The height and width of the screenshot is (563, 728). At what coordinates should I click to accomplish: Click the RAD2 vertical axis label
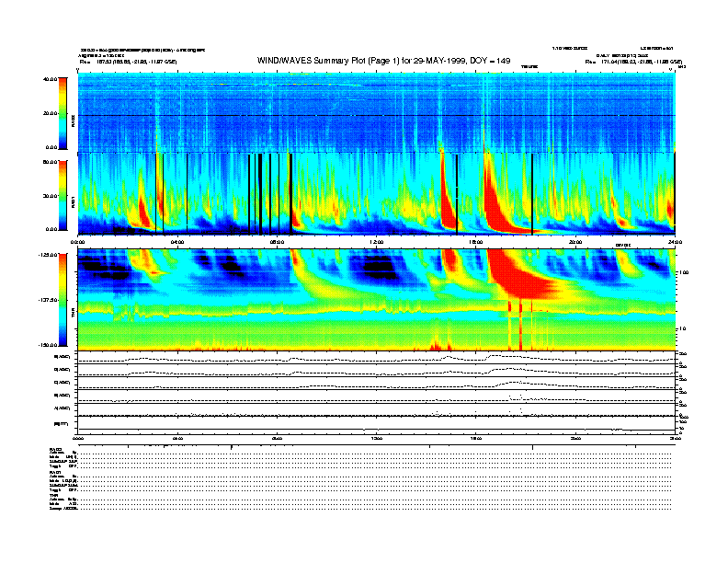point(73,120)
